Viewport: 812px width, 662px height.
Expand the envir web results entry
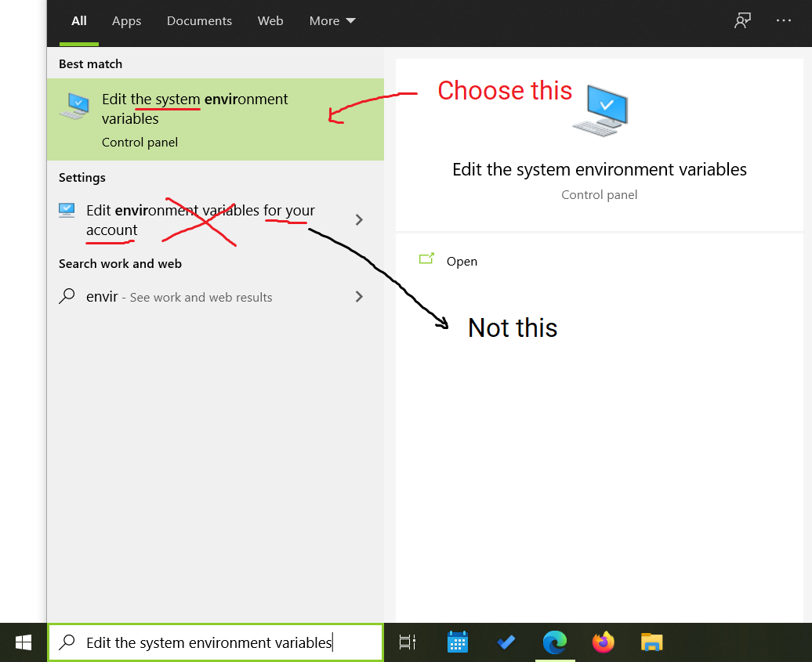pos(359,297)
